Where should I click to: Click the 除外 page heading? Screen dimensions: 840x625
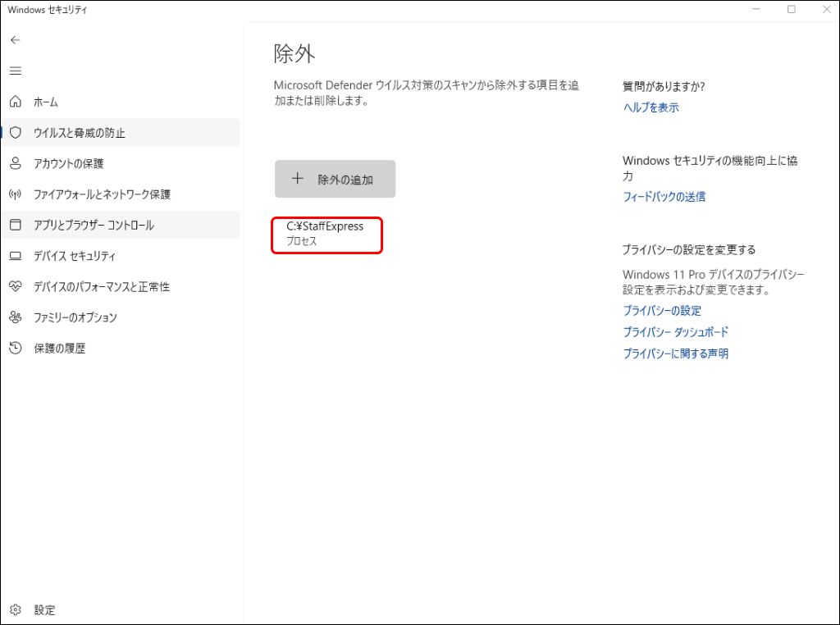click(x=294, y=53)
